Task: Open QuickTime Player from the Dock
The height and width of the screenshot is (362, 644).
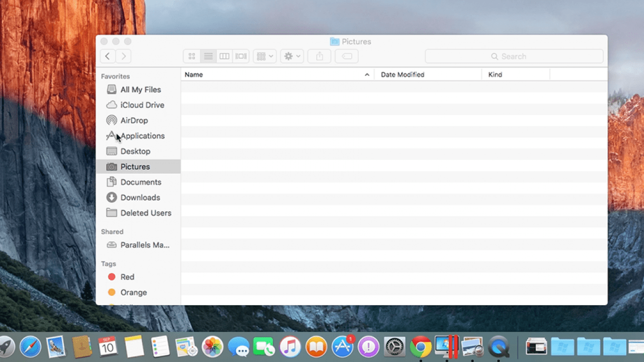Action: click(x=499, y=346)
